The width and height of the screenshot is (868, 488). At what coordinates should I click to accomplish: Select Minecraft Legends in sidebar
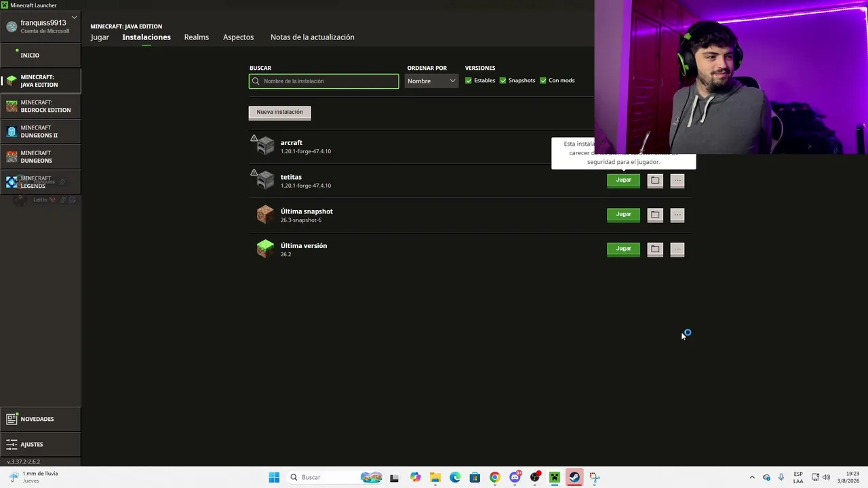41,182
